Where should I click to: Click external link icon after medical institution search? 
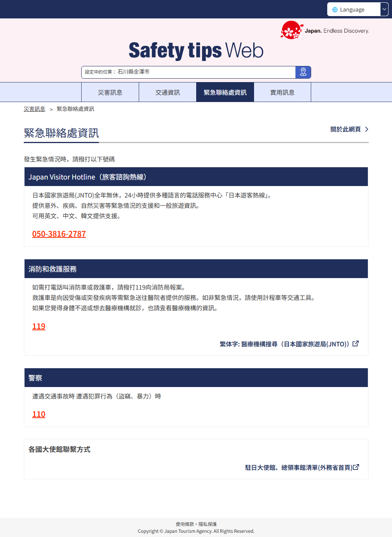pyautogui.click(x=356, y=344)
